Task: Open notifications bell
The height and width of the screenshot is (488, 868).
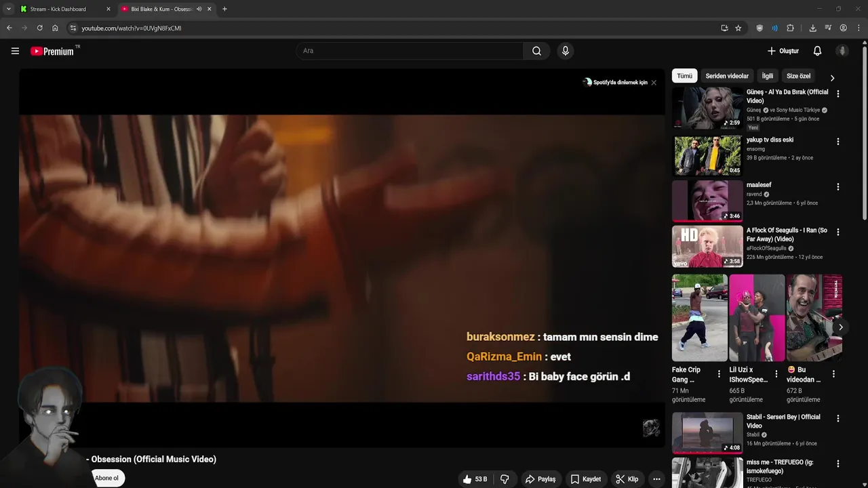Action: pyautogui.click(x=817, y=51)
